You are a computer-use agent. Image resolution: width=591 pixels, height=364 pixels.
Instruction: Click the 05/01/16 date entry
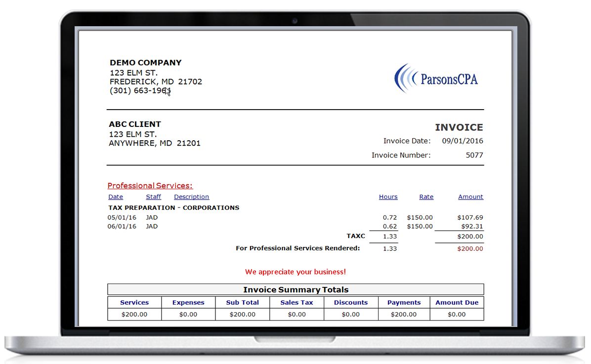point(122,217)
